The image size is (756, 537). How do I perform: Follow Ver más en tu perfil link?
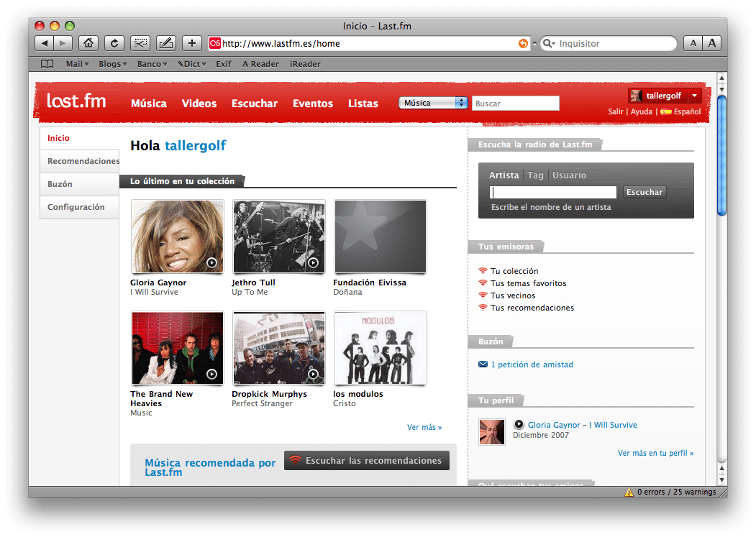(x=656, y=453)
